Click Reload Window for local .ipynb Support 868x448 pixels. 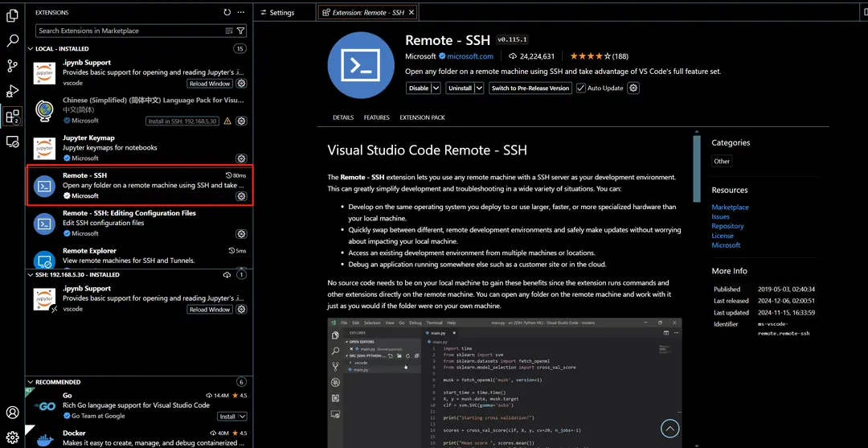pyautogui.click(x=210, y=84)
